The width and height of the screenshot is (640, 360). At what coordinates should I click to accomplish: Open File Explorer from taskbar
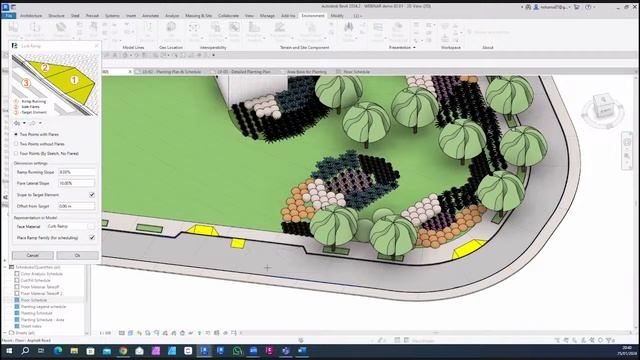[74, 351]
